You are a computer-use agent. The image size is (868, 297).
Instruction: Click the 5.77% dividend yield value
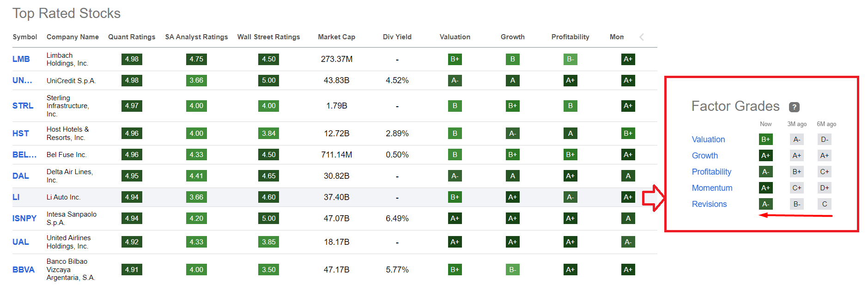[x=397, y=270]
